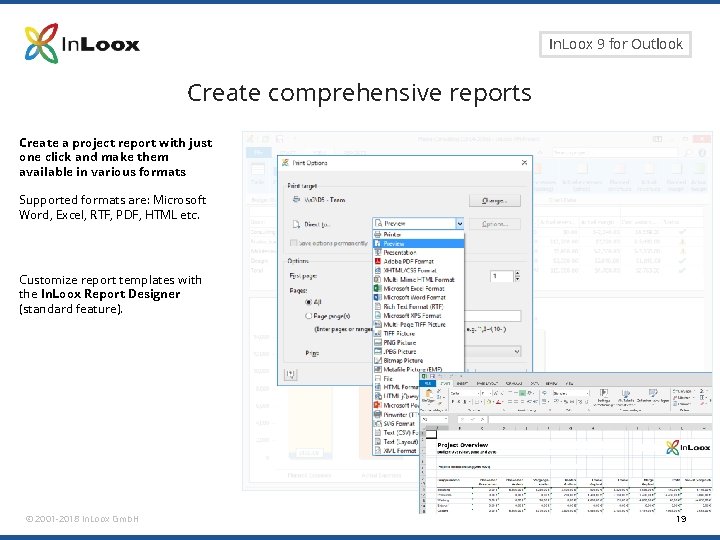Open Excel font size dropdown

point(489,394)
